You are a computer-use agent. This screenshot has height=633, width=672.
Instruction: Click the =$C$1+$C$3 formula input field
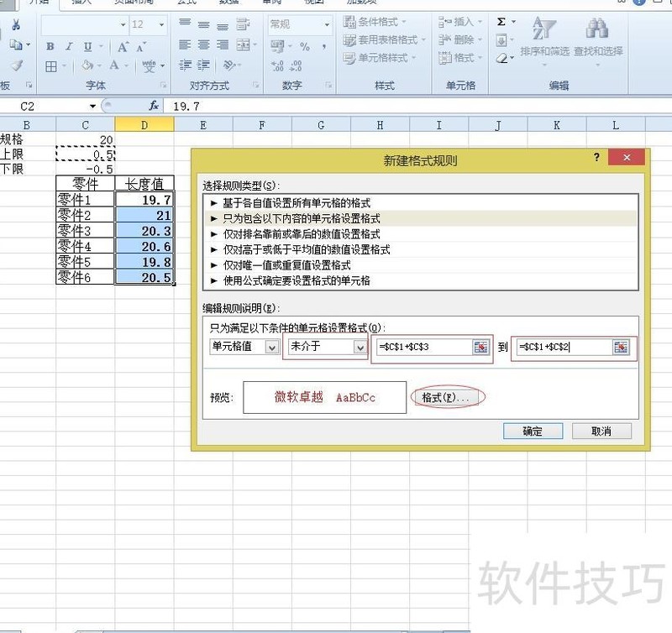423,348
